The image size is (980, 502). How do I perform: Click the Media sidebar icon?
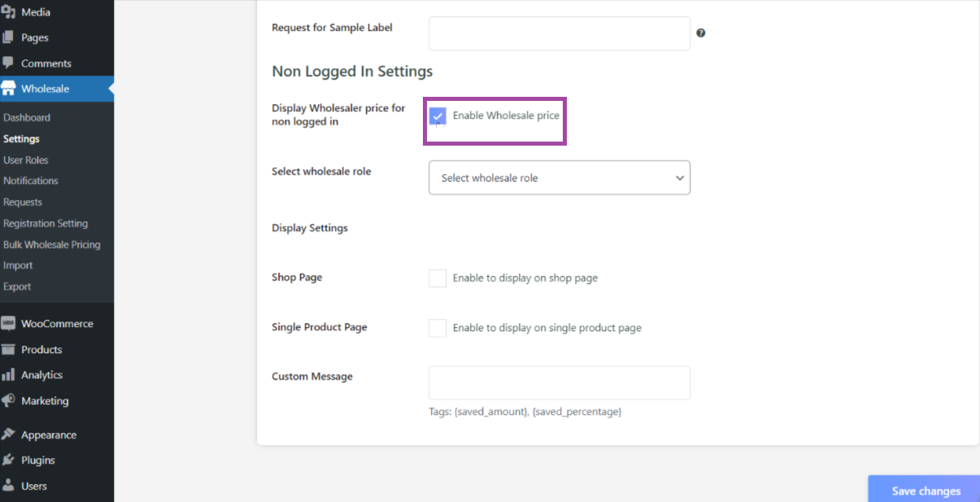(x=8, y=12)
